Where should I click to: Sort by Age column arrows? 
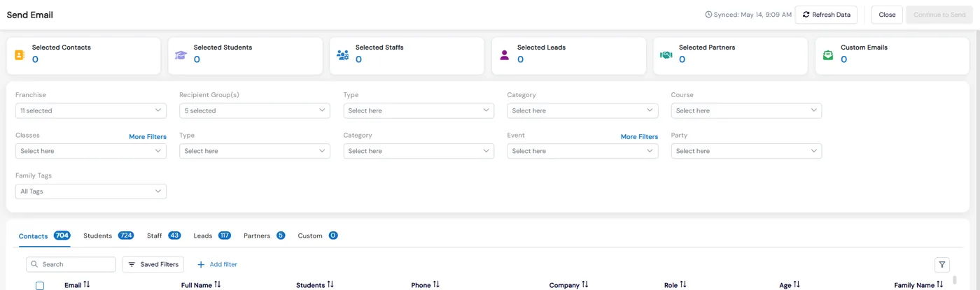click(797, 285)
